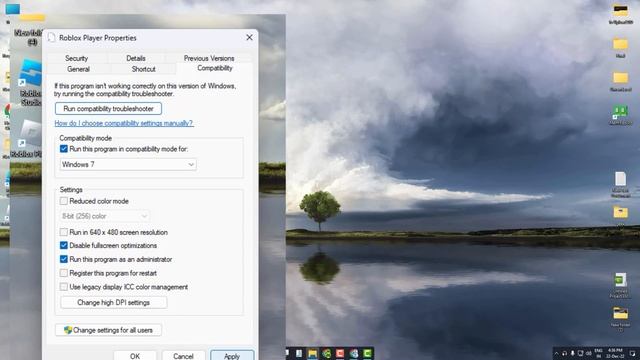The image size is (640, 360).
Task: Select the blue monitor desktop icon at top-left
Action: [x=12, y=9]
